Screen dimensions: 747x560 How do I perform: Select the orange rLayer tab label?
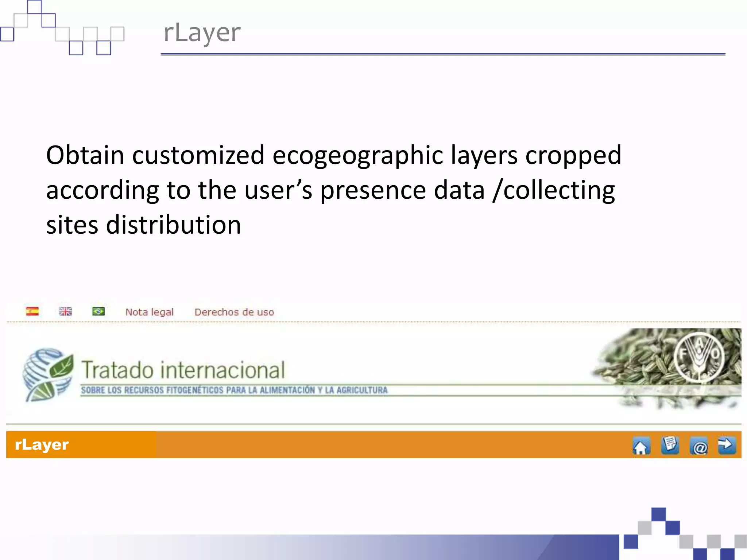42,445
